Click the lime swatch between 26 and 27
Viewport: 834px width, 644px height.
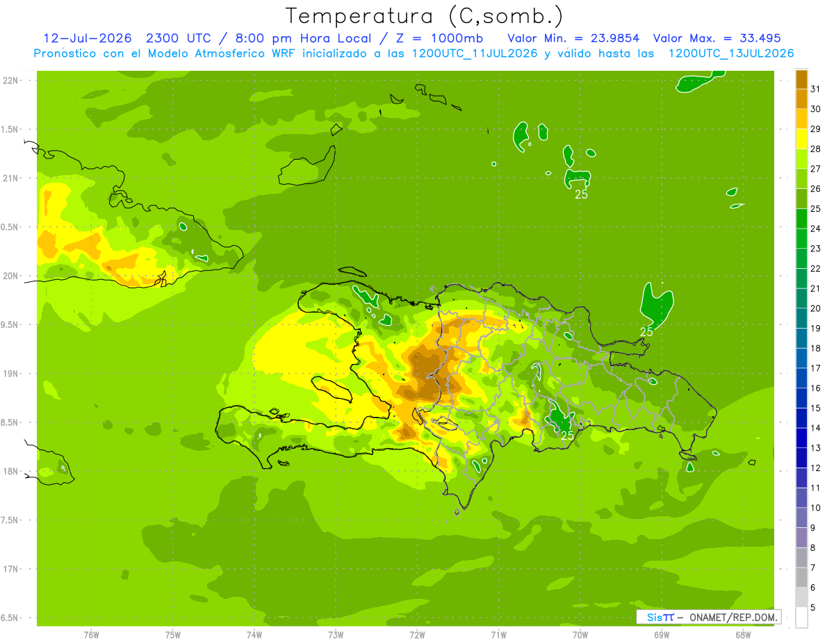pyautogui.click(x=801, y=179)
